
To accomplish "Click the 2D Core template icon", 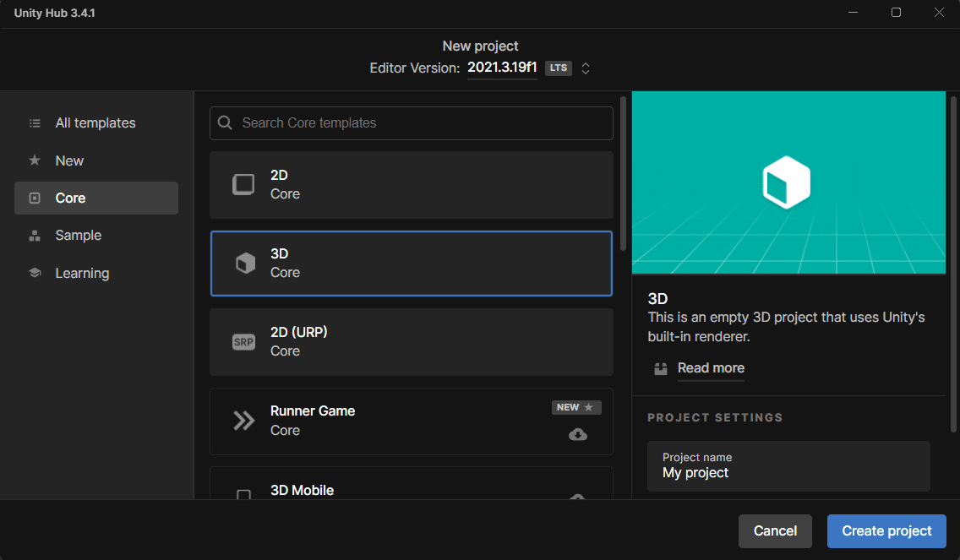I will [x=245, y=184].
